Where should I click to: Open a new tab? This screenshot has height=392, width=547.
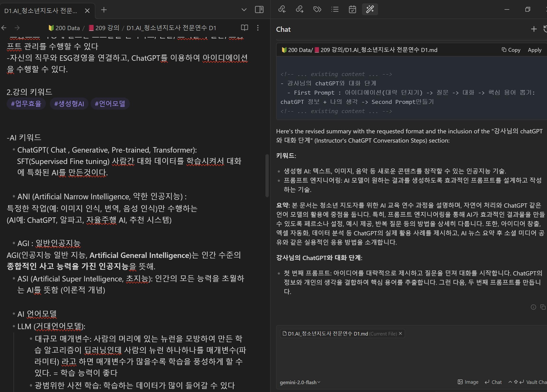point(104,10)
